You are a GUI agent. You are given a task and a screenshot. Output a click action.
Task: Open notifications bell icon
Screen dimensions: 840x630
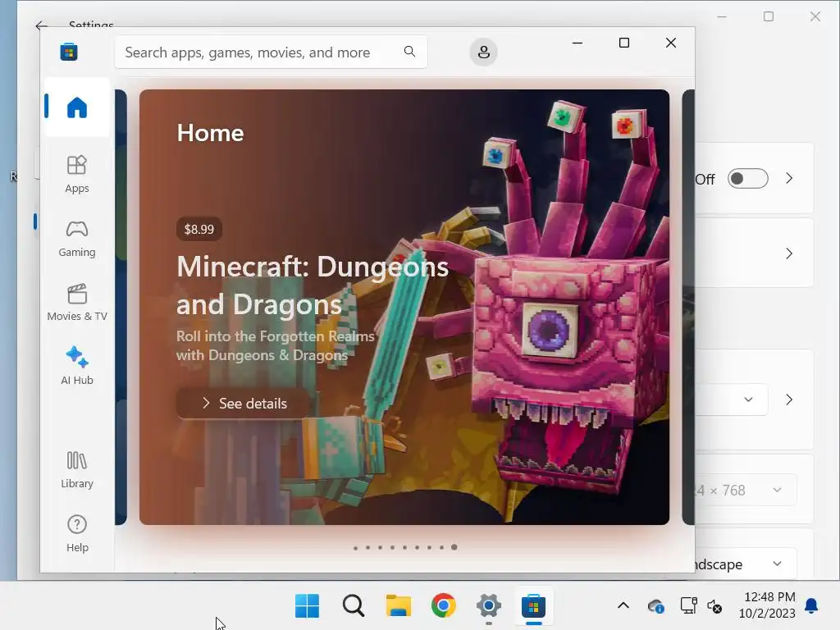(811, 606)
